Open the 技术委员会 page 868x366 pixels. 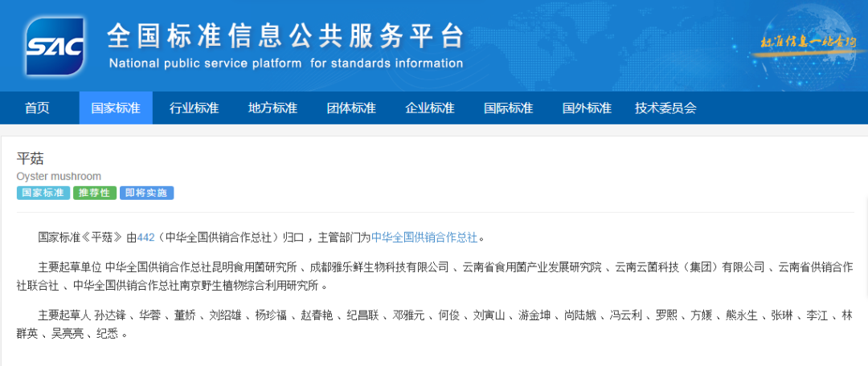click(665, 108)
